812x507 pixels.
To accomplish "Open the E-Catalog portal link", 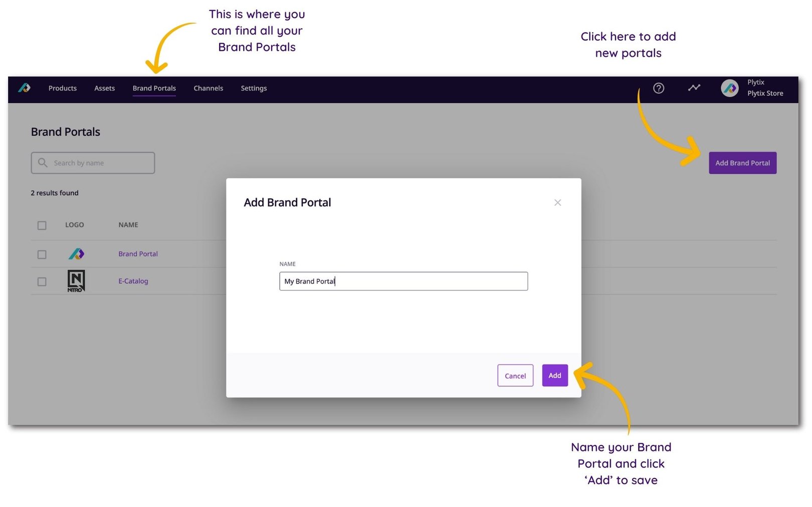I will tap(133, 281).
